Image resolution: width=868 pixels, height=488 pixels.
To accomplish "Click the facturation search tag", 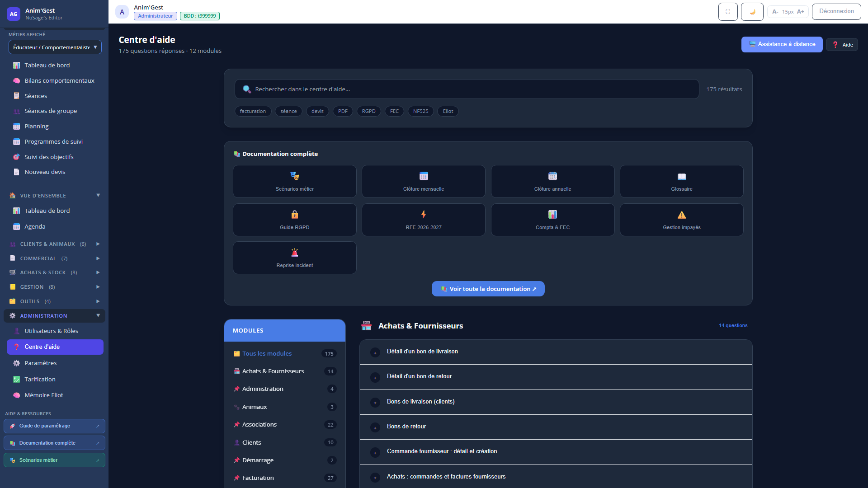I will 253,111.
